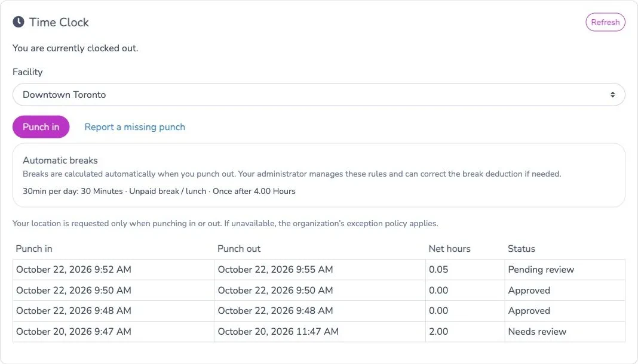Open the Report a missing punch link
This screenshot has height=364, width=638.
(x=134, y=127)
